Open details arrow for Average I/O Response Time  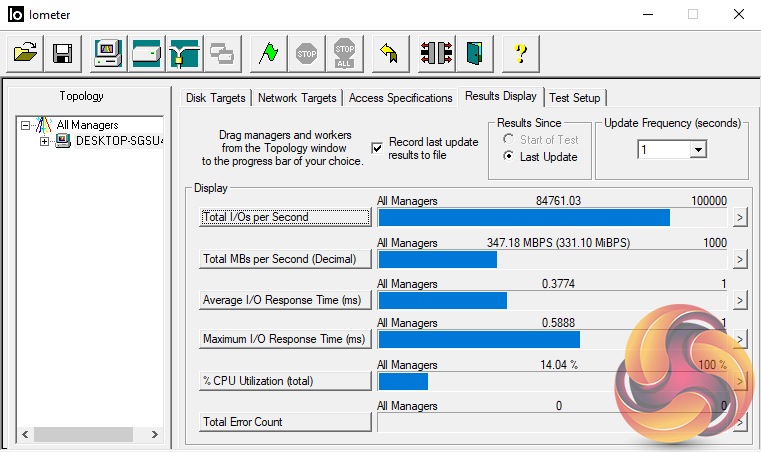point(740,301)
